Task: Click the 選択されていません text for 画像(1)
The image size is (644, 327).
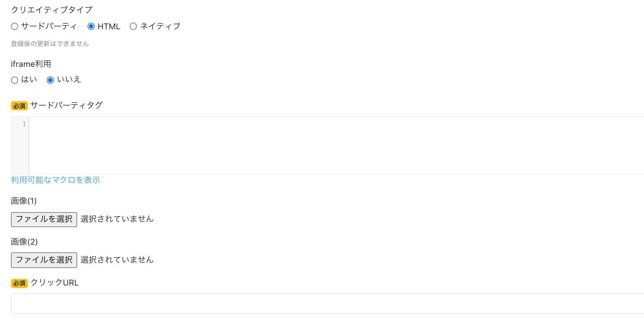Action: (117, 219)
